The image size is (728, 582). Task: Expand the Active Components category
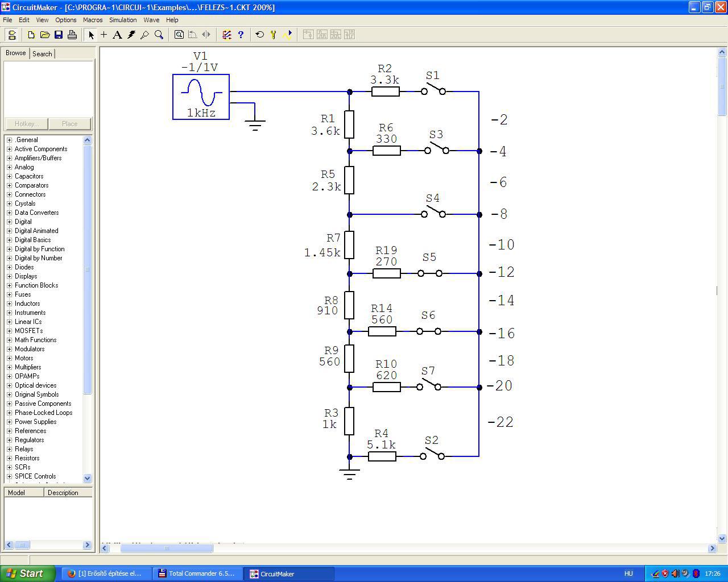coord(9,149)
